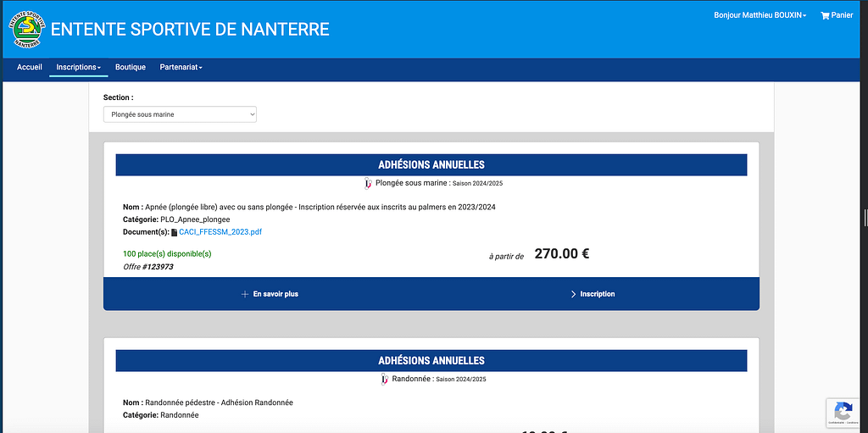Click the reCAPTCHA badge icon

click(843, 411)
